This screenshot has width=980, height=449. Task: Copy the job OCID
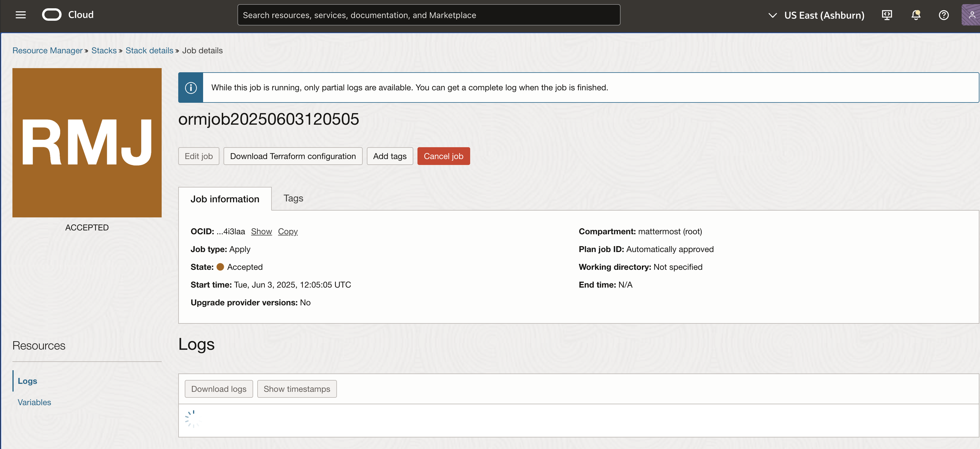click(287, 231)
